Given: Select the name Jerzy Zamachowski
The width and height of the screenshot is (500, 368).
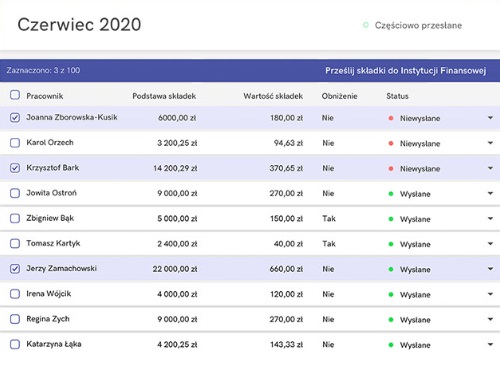Looking at the screenshot, I should tap(62, 269).
